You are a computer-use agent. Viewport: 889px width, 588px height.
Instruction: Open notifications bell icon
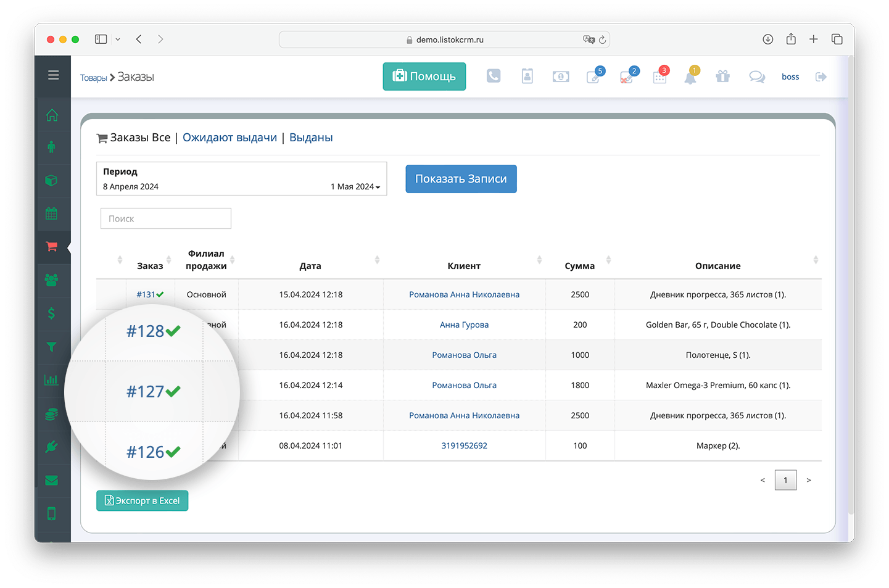point(690,77)
